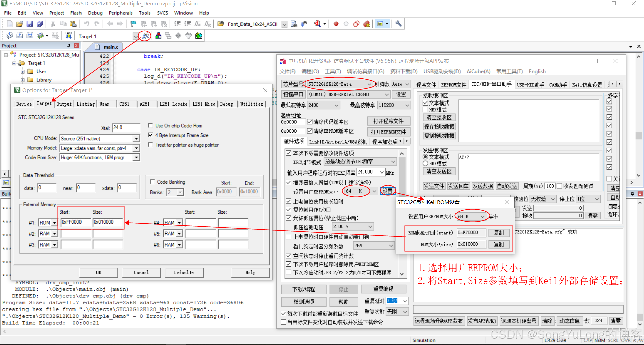The height and width of the screenshot is (345, 644).
Task: Insert a breakpoint with the red dot icon
Action: pyautogui.click(x=336, y=24)
